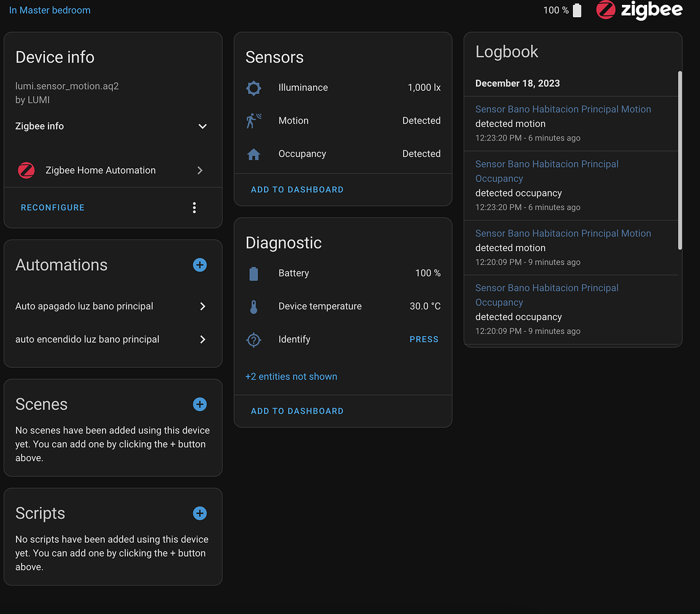Add a new scene with plus icon
Screen dimensions: 700x614
pos(200,404)
